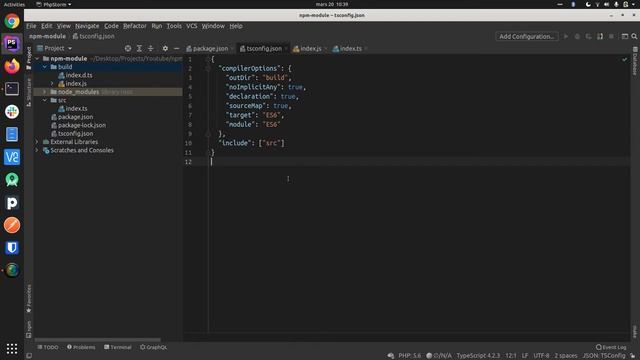Select src/index.ts in project tree
Viewport: 640px width, 360px height.
point(76,109)
